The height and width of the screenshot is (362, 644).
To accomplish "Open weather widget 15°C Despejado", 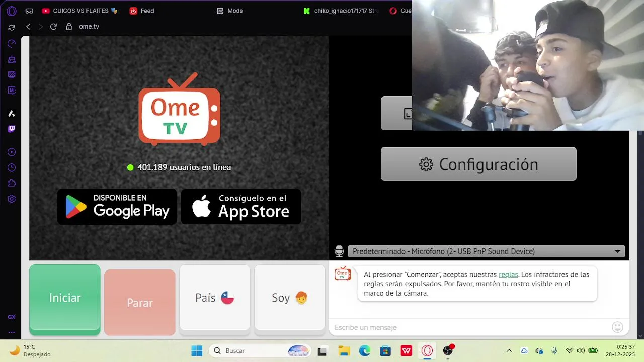I will (30, 350).
